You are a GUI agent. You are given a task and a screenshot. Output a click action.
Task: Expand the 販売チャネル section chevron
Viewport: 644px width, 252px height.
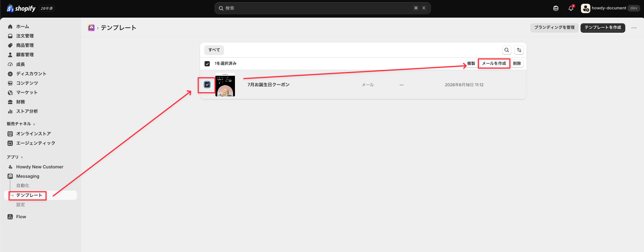(34, 124)
